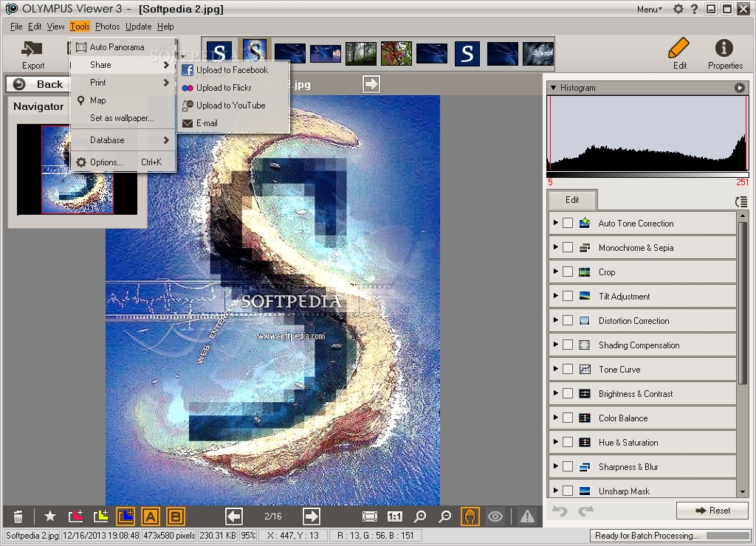
Task: Click the redo arrow icon
Action: (x=585, y=511)
